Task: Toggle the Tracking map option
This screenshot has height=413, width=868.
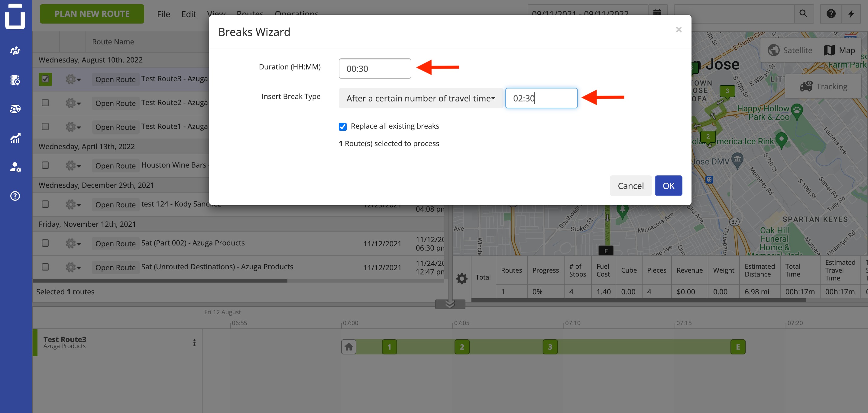Action: coord(824,87)
